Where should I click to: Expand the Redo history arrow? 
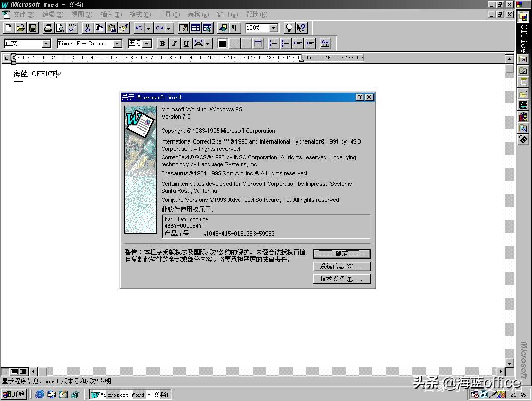click(x=169, y=28)
